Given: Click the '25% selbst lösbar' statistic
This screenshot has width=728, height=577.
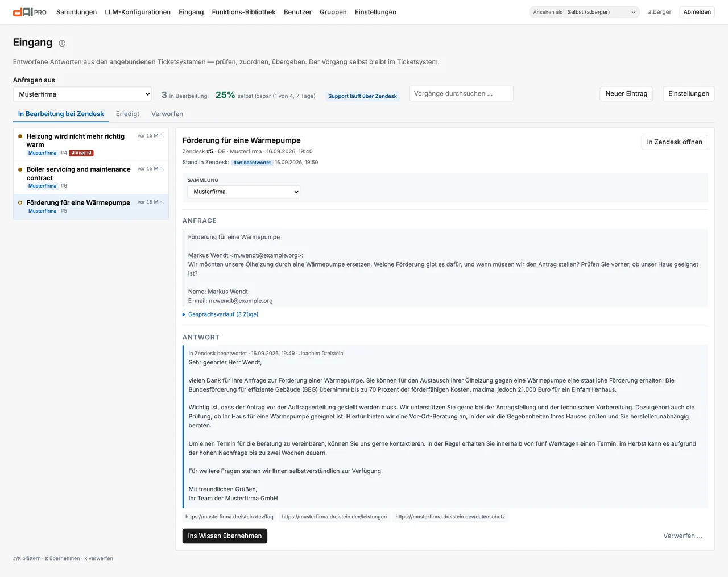Looking at the screenshot, I should tap(266, 95).
